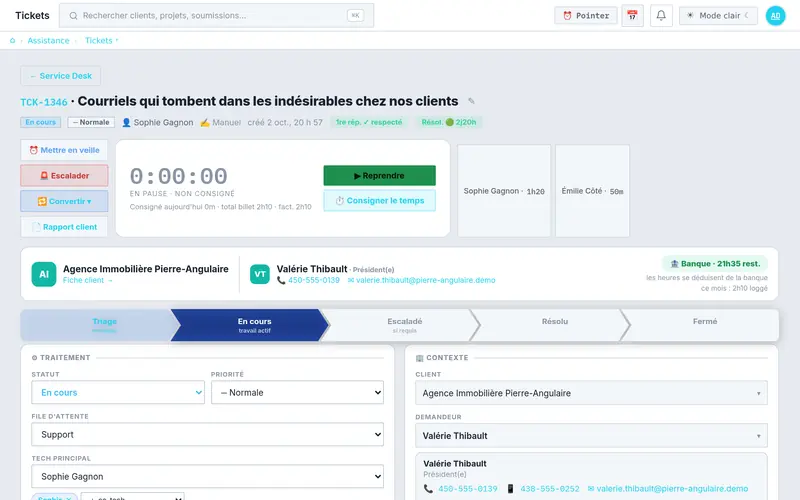800x500 pixels.
Task: Click the red Escalader button
Action: point(64,176)
